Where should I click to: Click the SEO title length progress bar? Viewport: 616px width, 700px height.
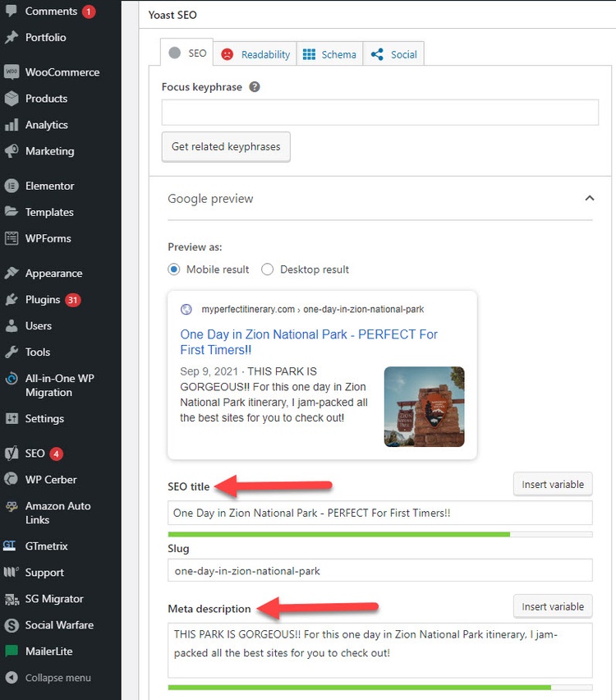379,534
